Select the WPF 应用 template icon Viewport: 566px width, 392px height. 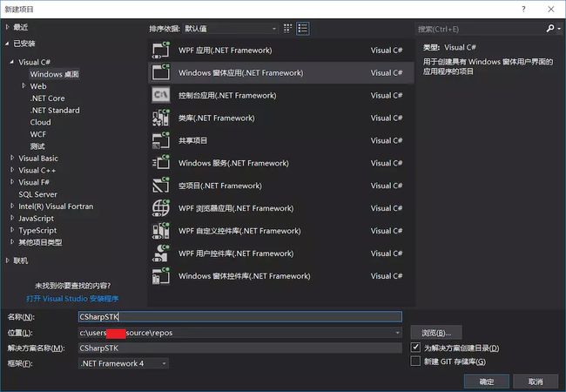click(160, 51)
